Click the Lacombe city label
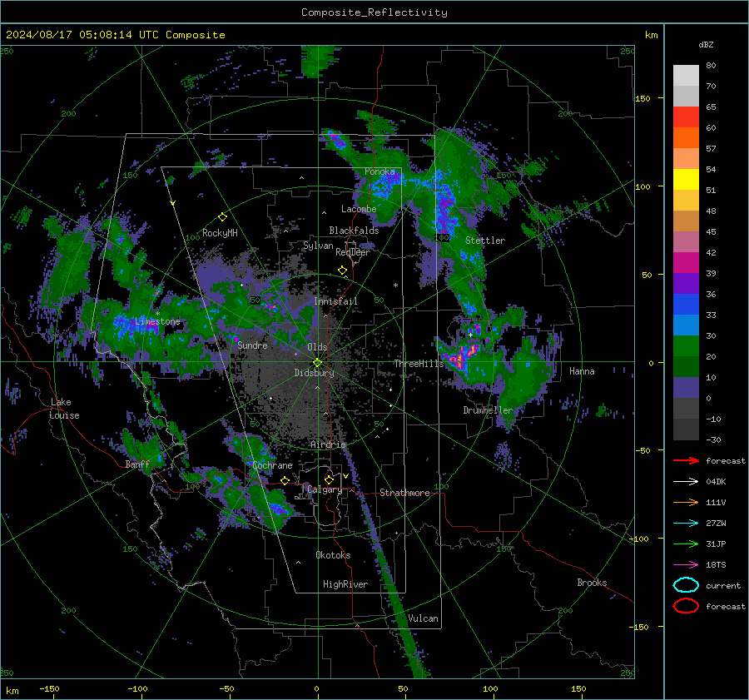This screenshot has width=749, height=700. (359, 209)
